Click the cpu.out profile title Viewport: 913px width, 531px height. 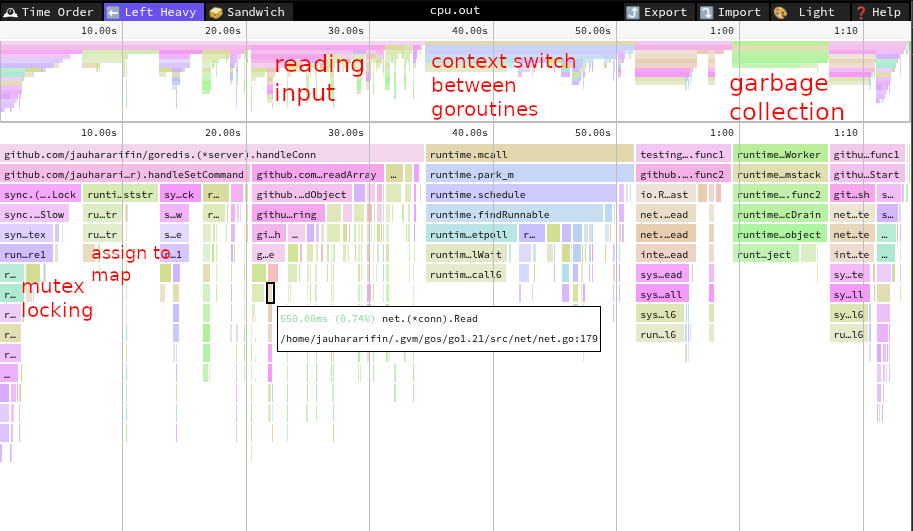click(x=457, y=12)
